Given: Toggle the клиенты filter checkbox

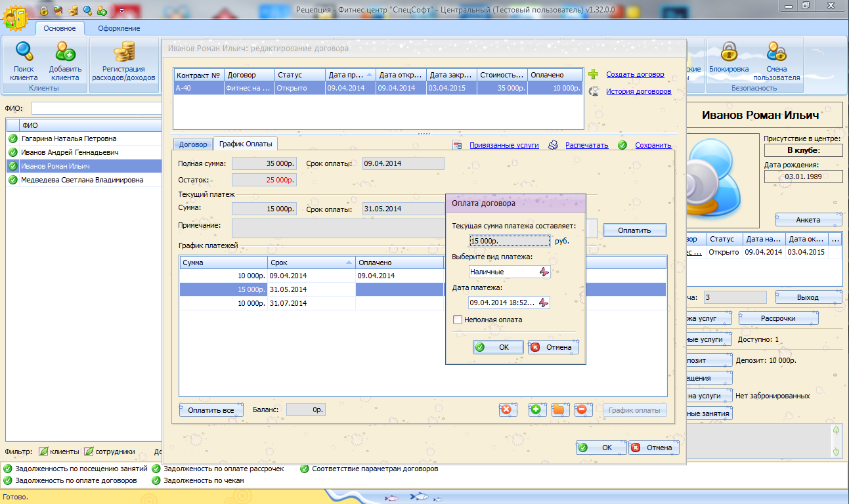Looking at the screenshot, I should pyautogui.click(x=43, y=451).
